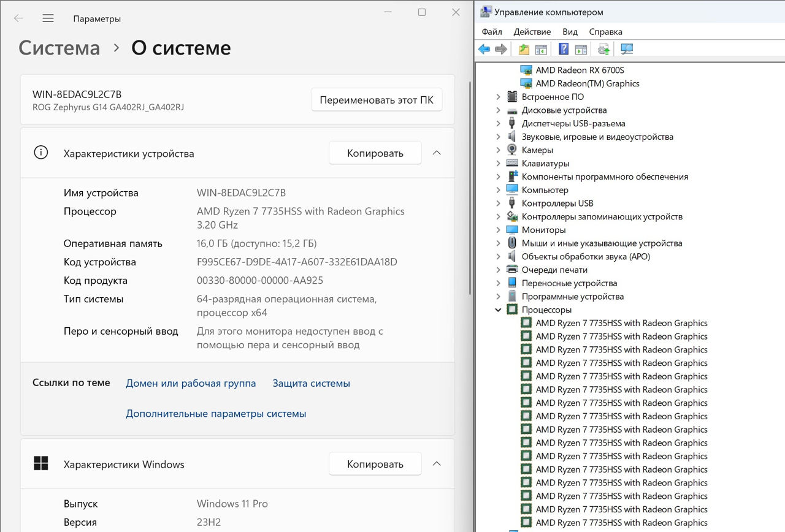This screenshot has height=532, width=785.
Task: Open the Справка menu
Action: (605, 31)
